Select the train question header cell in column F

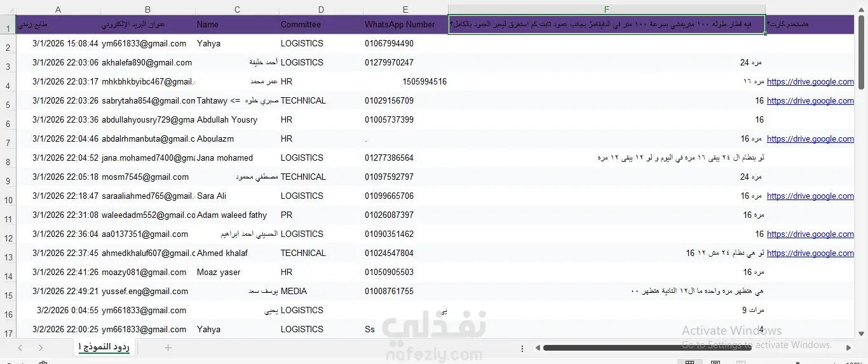606,25
